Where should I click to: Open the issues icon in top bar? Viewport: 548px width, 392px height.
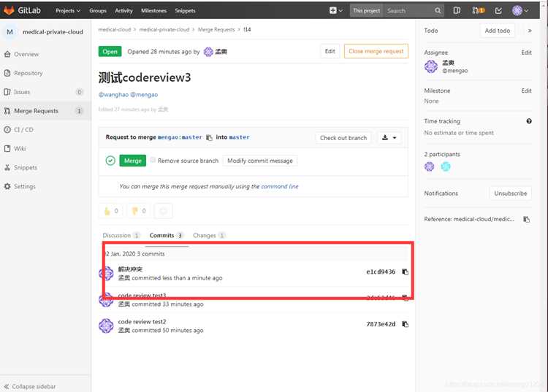457,10
